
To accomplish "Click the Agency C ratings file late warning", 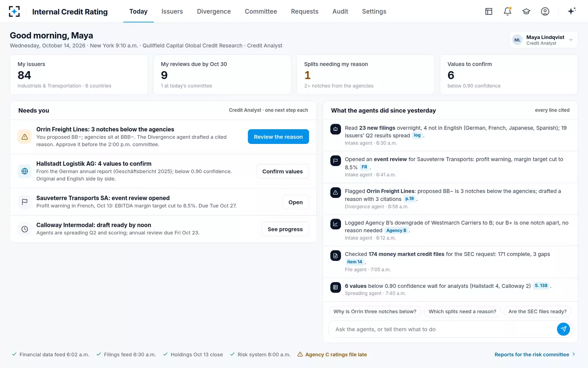I will click(x=332, y=355).
